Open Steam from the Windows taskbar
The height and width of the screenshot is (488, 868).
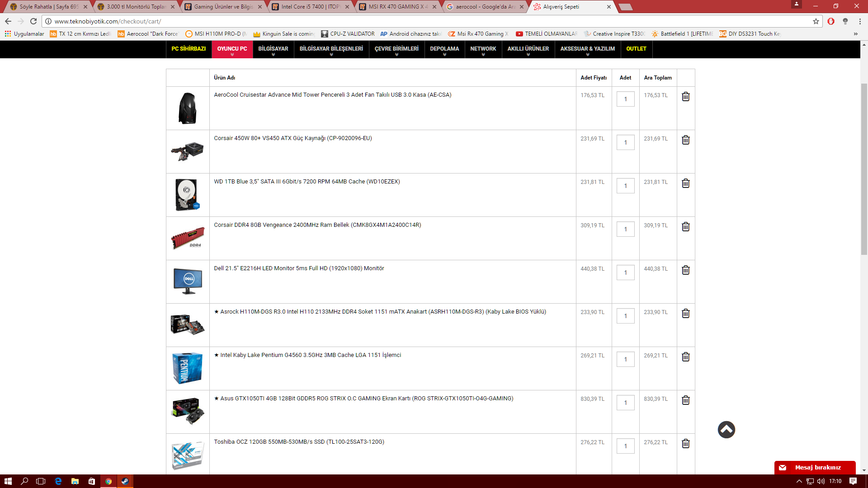click(125, 481)
